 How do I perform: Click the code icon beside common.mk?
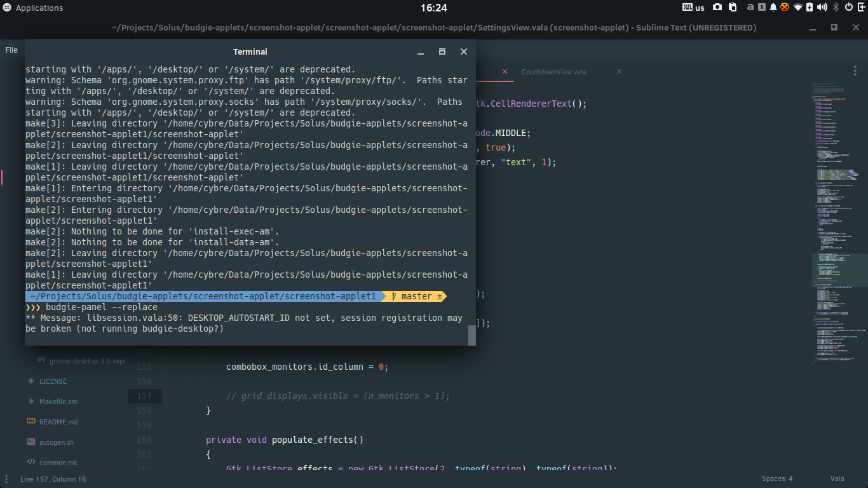[31, 462]
